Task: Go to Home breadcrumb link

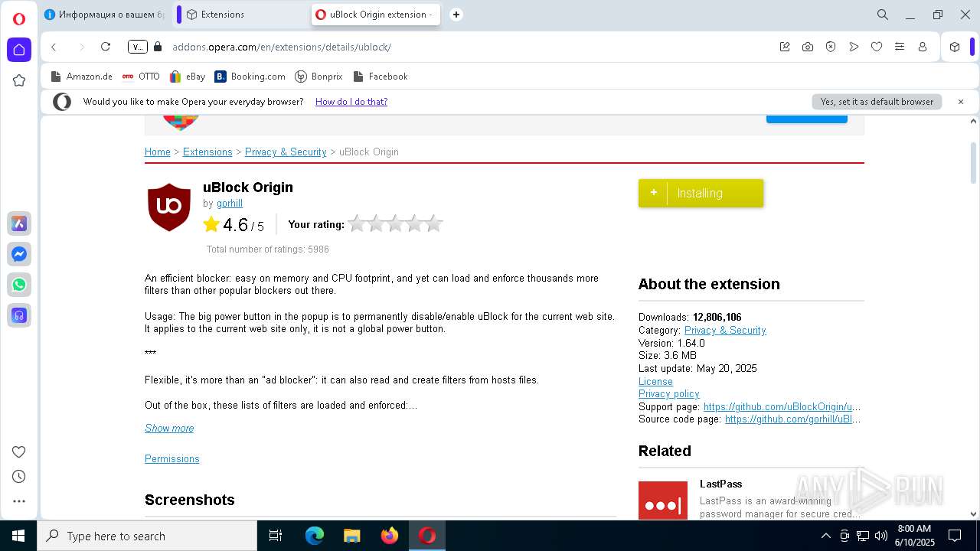Action: (x=158, y=152)
